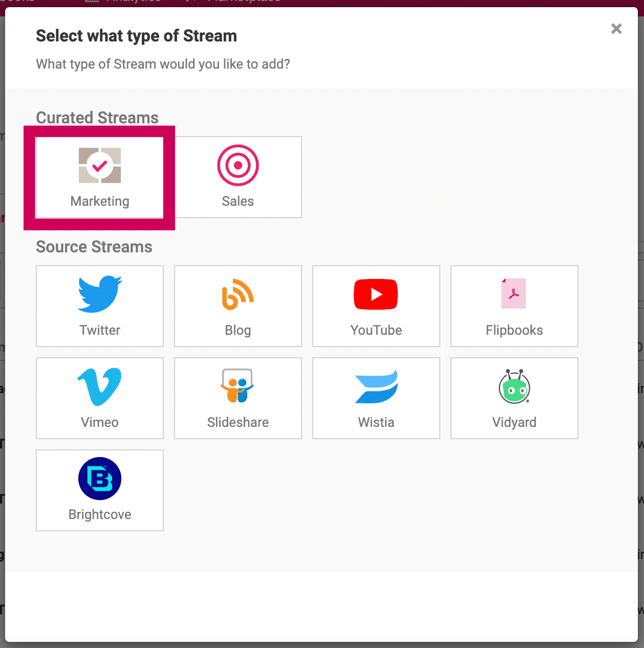Pick the Vimeo logo icon

click(99, 387)
